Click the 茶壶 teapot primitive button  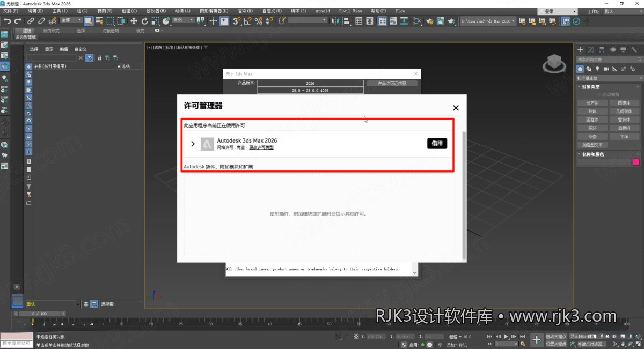592,136
